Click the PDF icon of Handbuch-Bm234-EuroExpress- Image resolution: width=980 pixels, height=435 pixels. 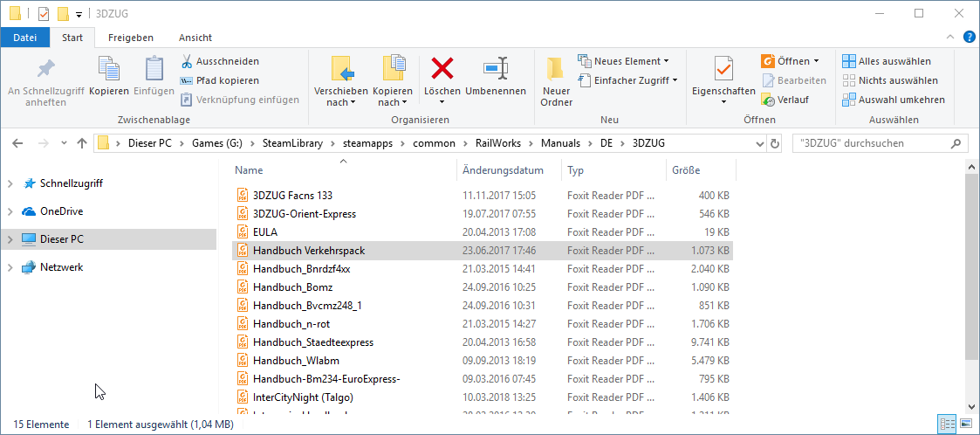[x=243, y=379]
